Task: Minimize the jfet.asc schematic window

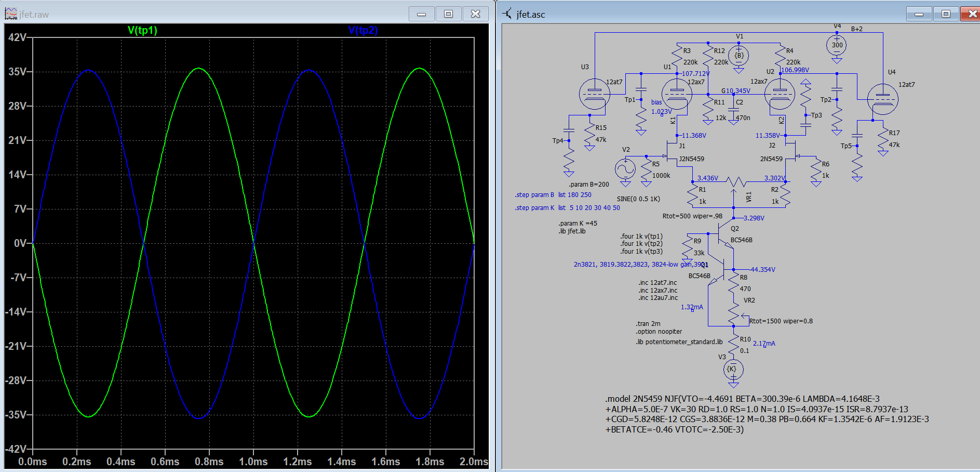Action: point(919,14)
